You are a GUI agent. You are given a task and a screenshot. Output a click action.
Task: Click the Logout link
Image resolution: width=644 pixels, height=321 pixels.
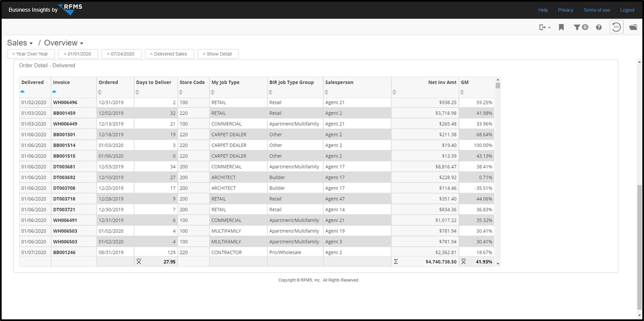point(627,10)
